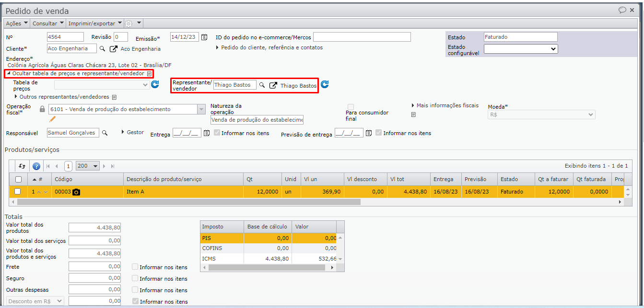644x308 pixels.
Task: Open the Estado configurável dropdown
Action: 521,48
